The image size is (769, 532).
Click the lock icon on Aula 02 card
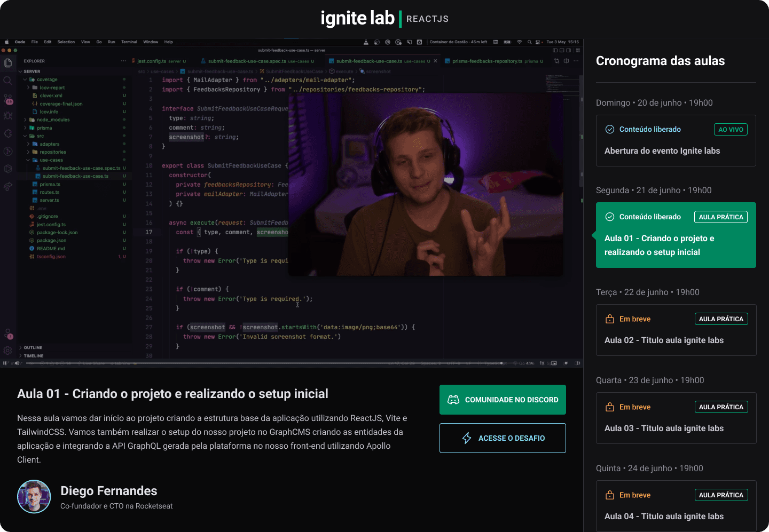pyautogui.click(x=609, y=319)
